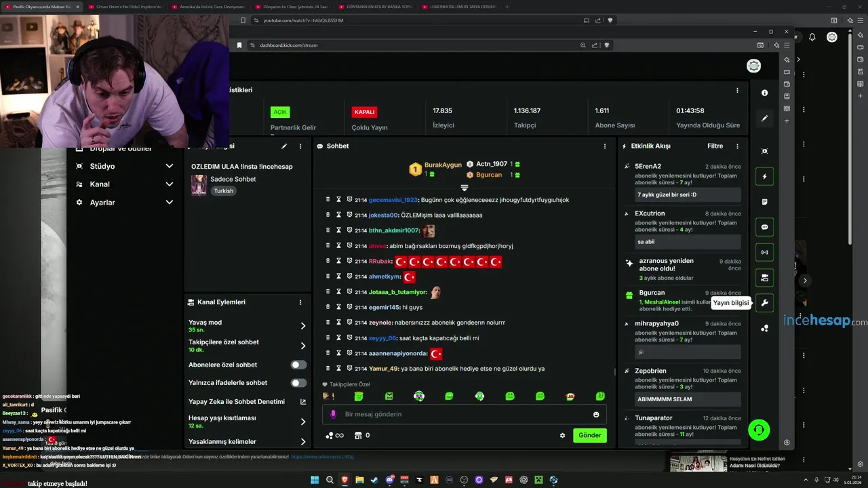Open Etkinlik Akışı three-dot menu
868x488 pixels.
737,146
